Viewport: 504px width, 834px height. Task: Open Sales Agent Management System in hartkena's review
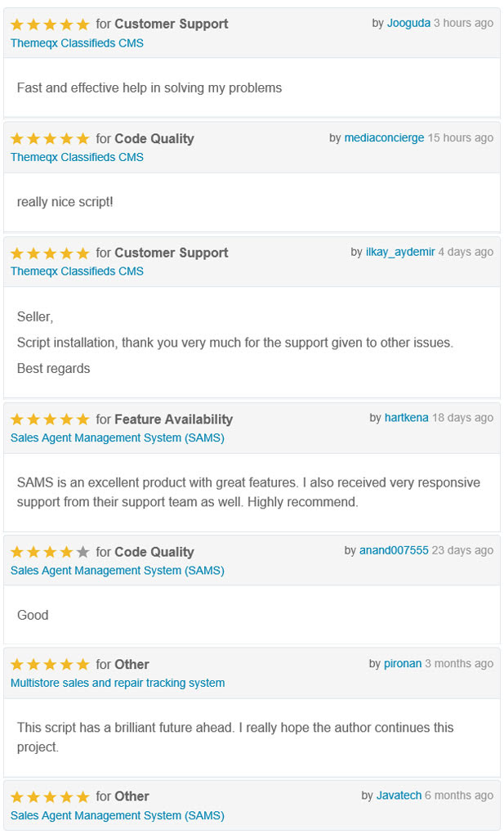tap(118, 437)
